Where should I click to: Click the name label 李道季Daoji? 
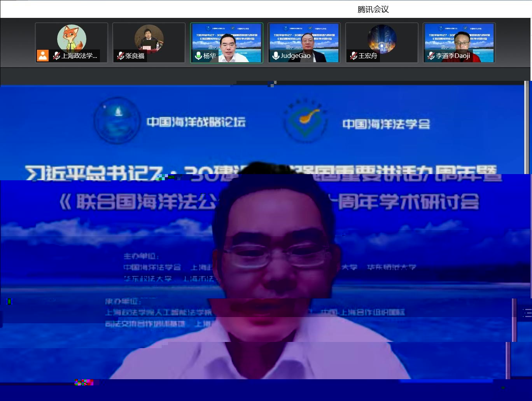coord(453,56)
